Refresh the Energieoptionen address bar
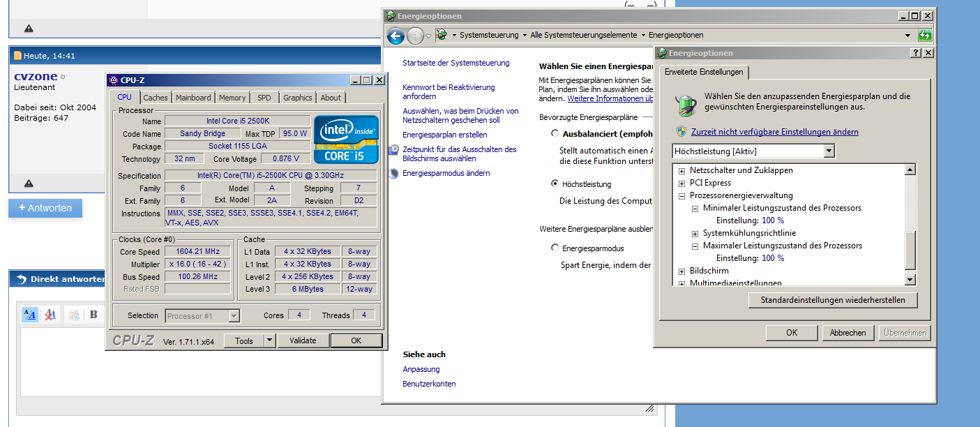Viewport: 980px width, 427px height. 925,35
